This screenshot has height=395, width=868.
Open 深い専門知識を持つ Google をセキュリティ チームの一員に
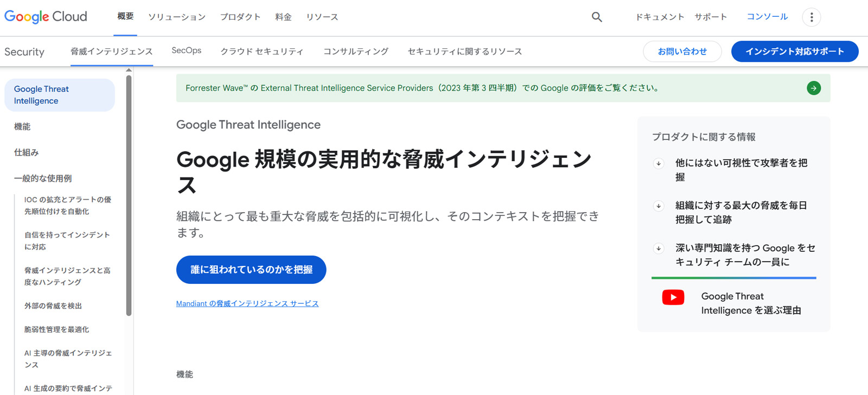pos(745,255)
